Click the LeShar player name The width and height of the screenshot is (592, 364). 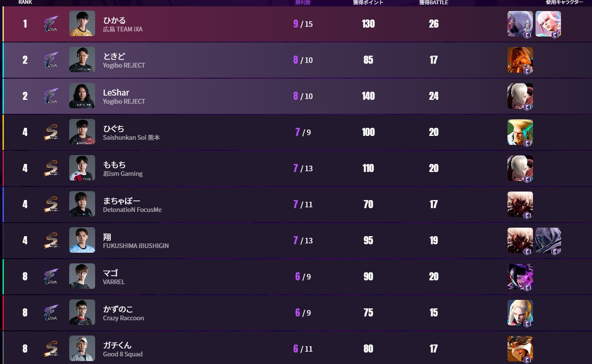pyautogui.click(x=116, y=93)
